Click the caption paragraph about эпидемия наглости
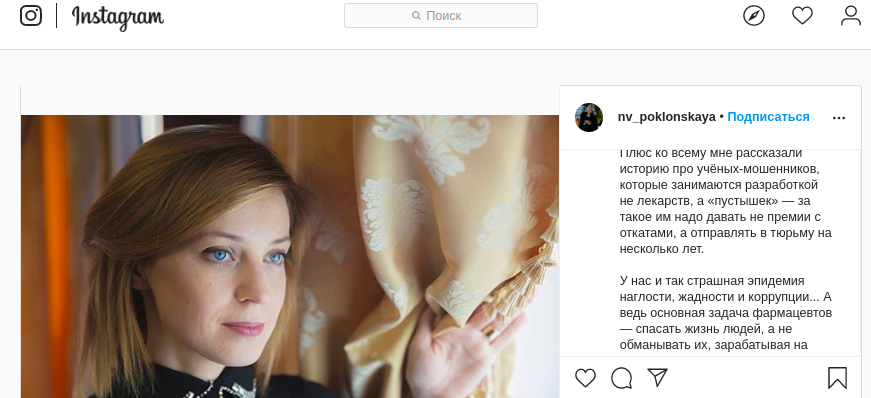Image resolution: width=871 pixels, height=398 pixels. coord(726,313)
